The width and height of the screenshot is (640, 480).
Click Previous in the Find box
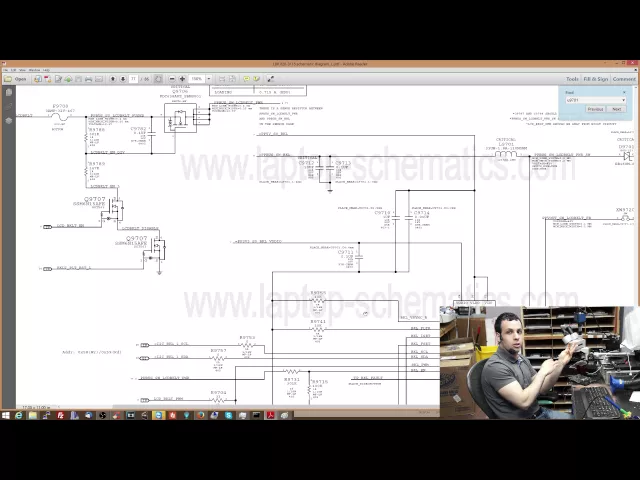pyautogui.click(x=595, y=109)
